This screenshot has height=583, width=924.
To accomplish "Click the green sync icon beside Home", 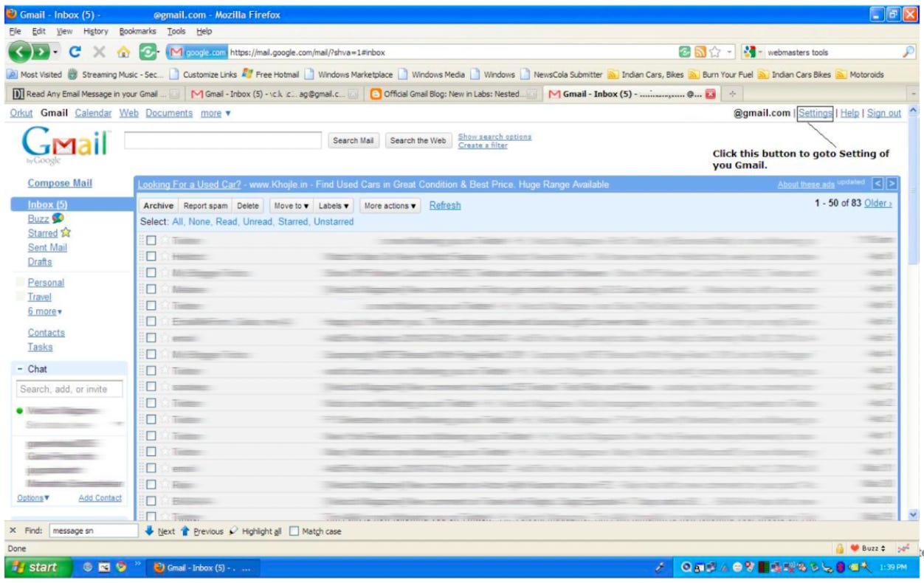I will point(148,52).
